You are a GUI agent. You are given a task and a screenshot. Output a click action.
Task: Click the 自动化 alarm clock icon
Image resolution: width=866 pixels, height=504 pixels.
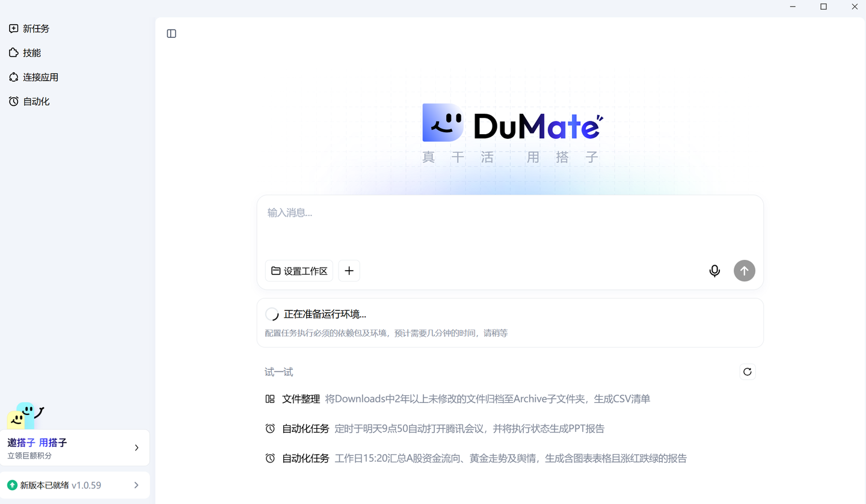tap(13, 102)
